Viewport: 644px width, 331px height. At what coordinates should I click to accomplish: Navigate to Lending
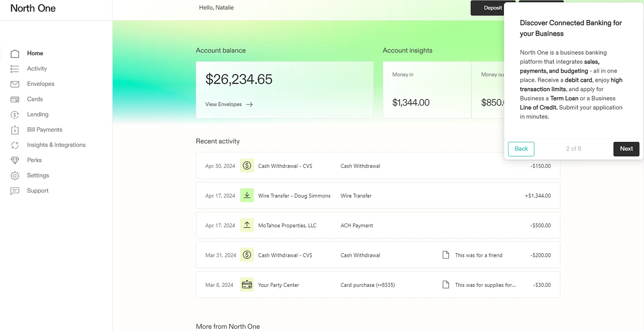click(x=38, y=114)
